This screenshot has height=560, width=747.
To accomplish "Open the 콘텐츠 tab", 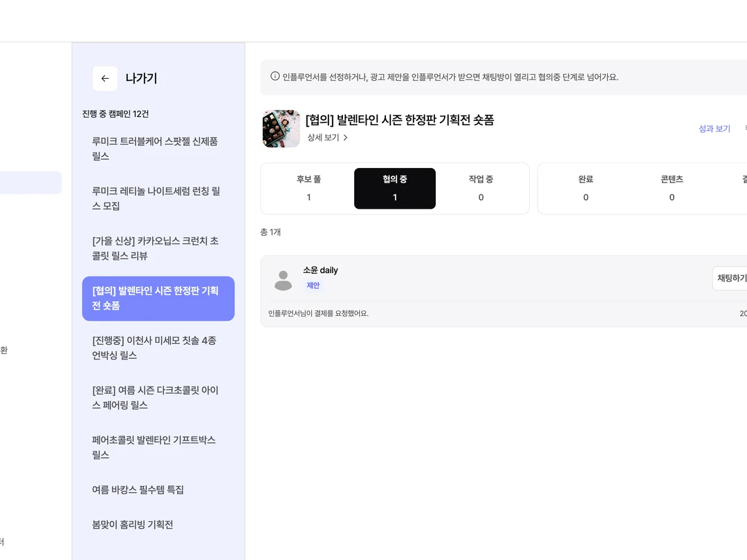I will pyautogui.click(x=672, y=189).
